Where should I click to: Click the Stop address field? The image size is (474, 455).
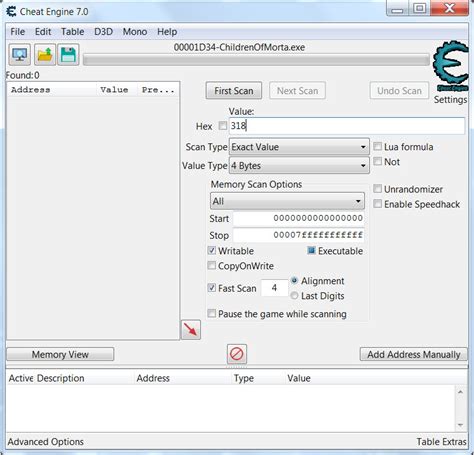299,235
